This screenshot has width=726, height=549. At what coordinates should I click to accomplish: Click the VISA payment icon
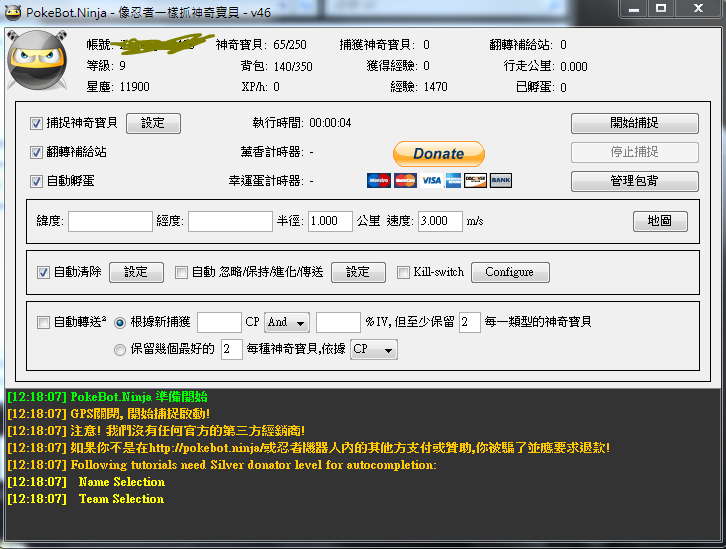pyautogui.click(x=430, y=181)
